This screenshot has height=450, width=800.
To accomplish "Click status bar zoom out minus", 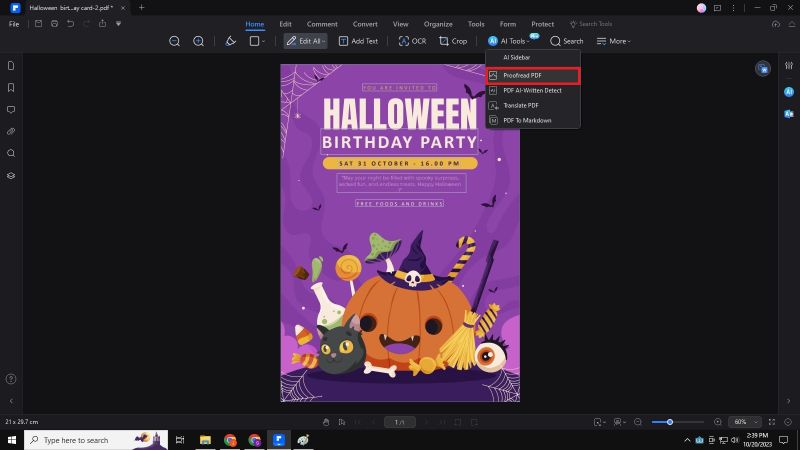I will [x=638, y=422].
